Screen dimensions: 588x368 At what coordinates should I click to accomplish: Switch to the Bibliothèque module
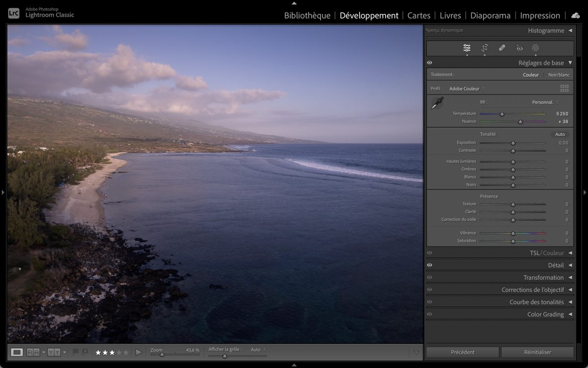(307, 15)
